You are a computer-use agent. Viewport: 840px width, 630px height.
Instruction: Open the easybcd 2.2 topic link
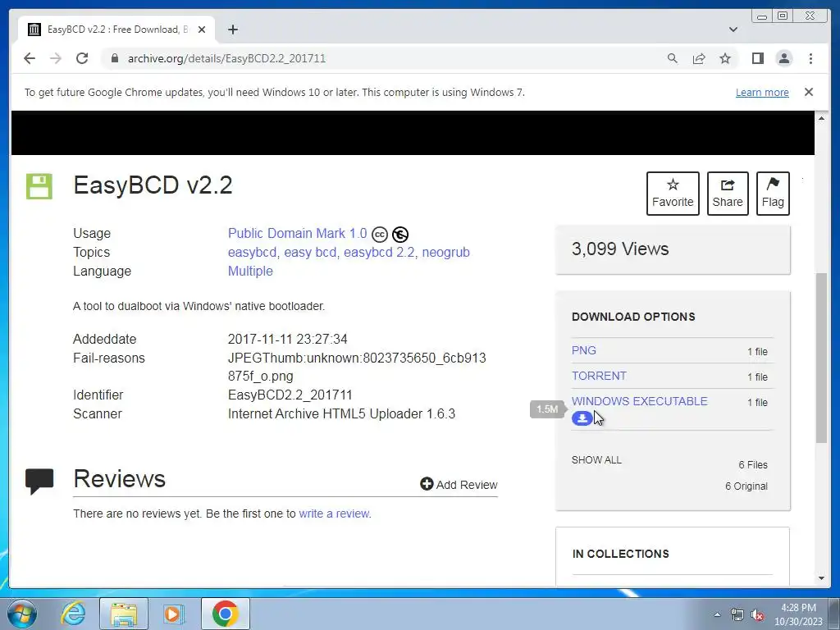pyautogui.click(x=379, y=253)
